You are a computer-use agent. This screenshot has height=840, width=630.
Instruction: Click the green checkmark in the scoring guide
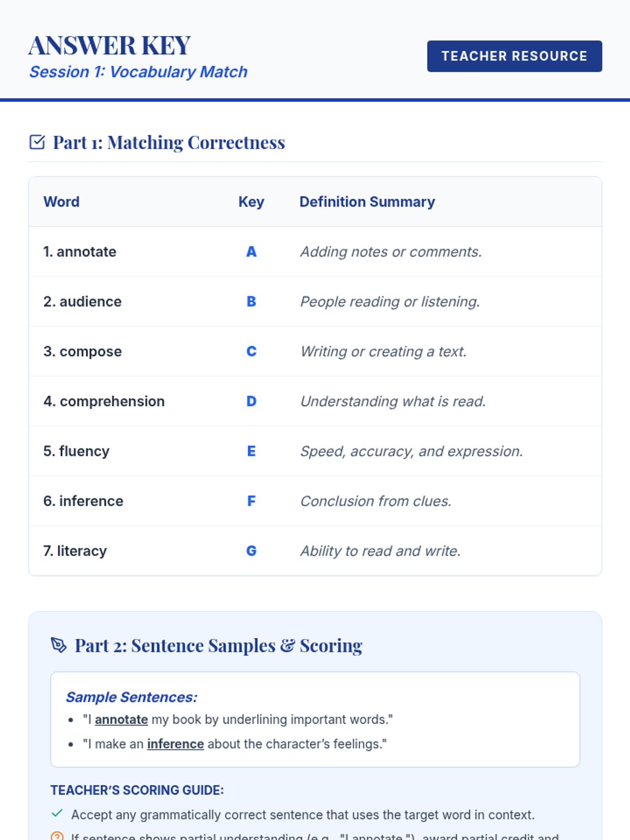tap(57, 814)
